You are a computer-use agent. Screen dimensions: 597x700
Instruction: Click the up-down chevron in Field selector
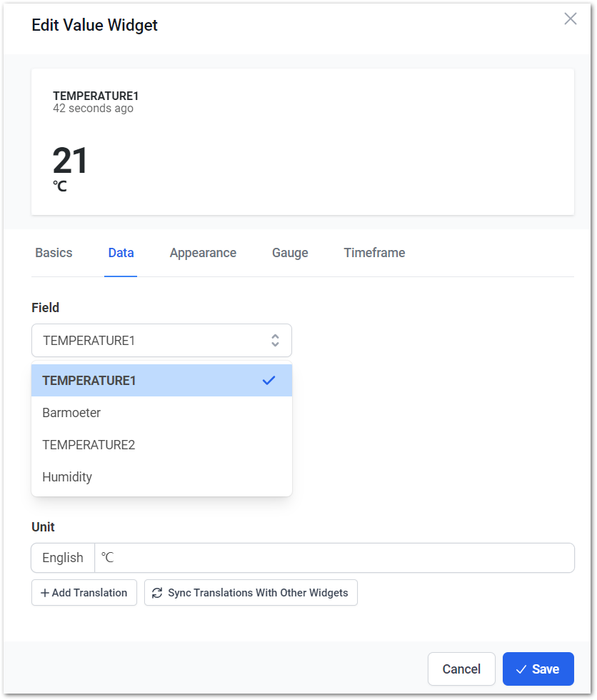[x=276, y=341]
